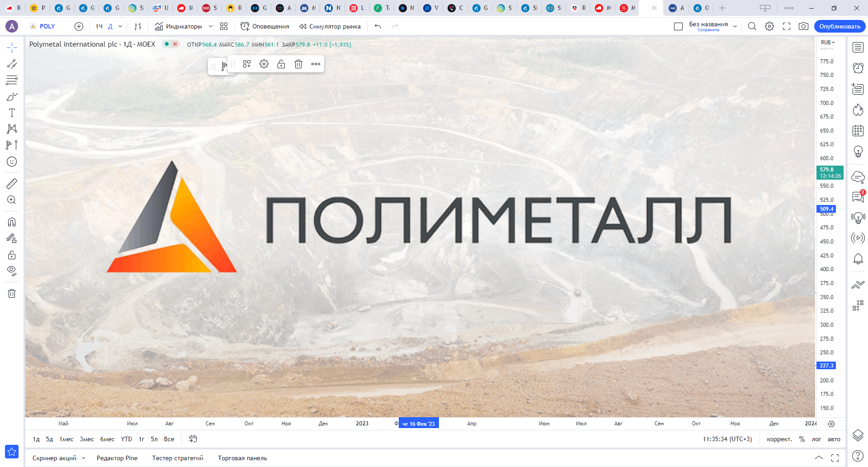Open indicator templates grid icon
The height and width of the screenshot is (467, 868).
click(x=224, y=26)
